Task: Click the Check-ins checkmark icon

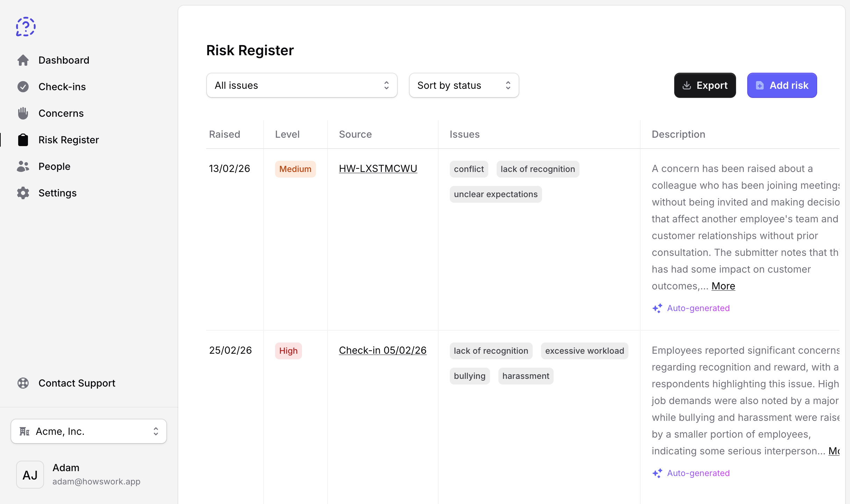Action: (23, 86)
